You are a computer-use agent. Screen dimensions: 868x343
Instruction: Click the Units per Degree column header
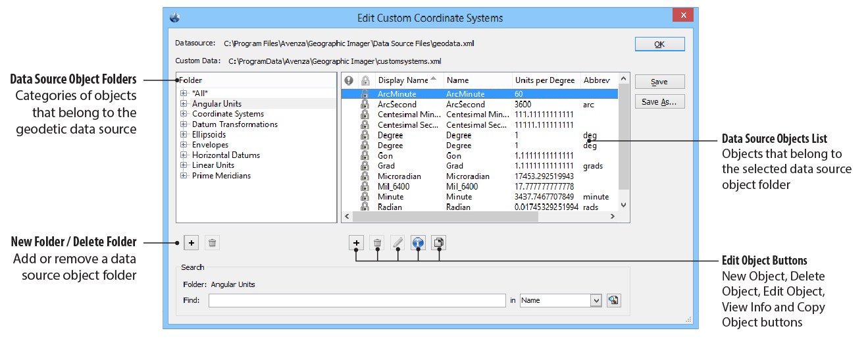coord(545,80)
